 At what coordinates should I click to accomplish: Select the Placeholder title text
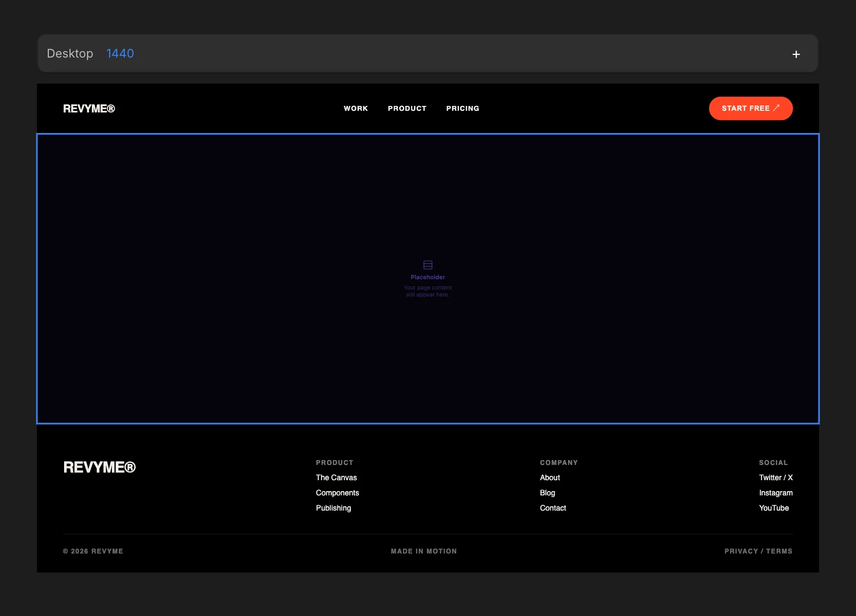pyautogui.click(x=428, y=277)
